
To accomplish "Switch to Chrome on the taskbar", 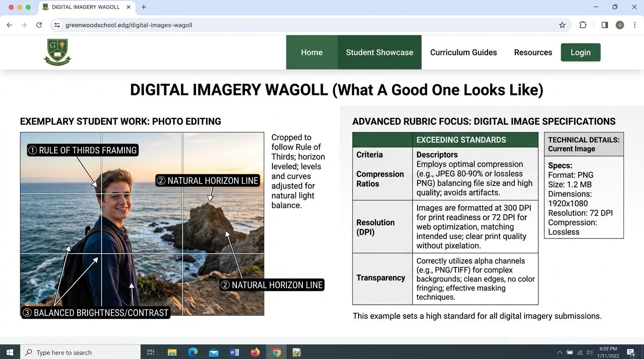I will pos(276,352).
